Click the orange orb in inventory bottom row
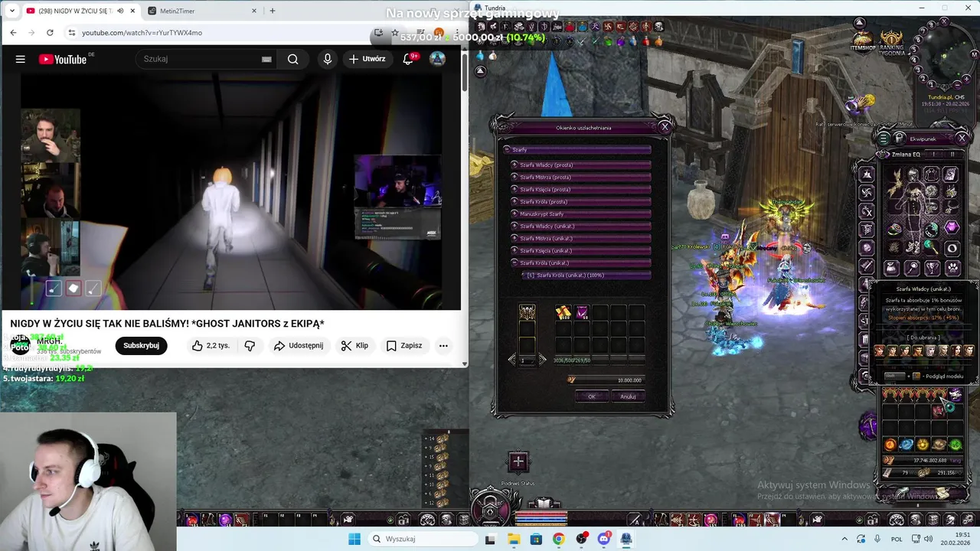Viewport: 980px width, 551px height. point(890,445)
